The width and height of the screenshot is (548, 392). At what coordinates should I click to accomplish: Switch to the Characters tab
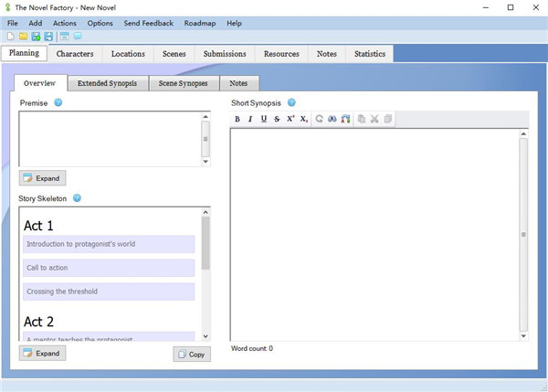[75, 54]
